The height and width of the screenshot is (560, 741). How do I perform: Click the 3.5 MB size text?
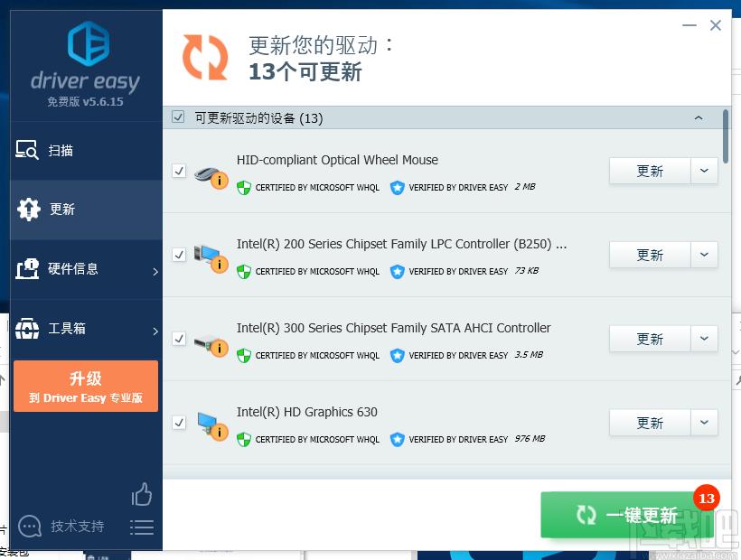pyautogui.click(x=529, y=355)
